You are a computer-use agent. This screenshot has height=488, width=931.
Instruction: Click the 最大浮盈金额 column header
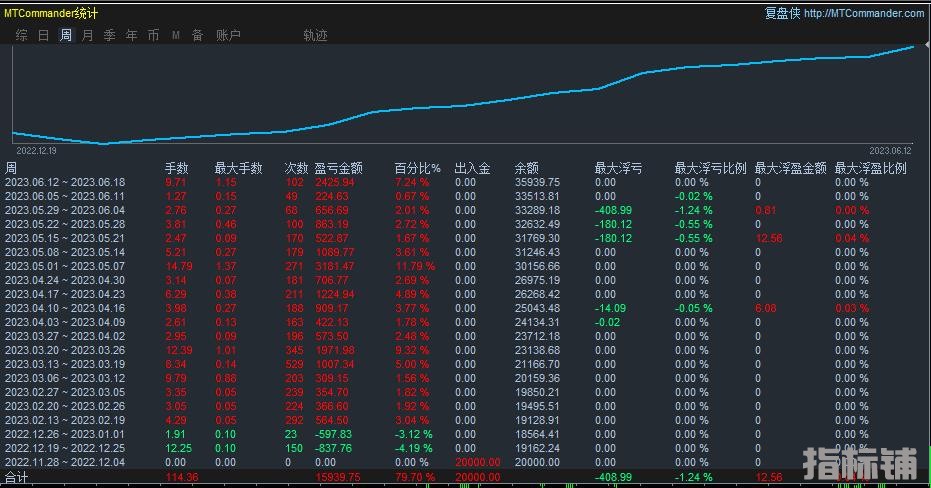790,169
